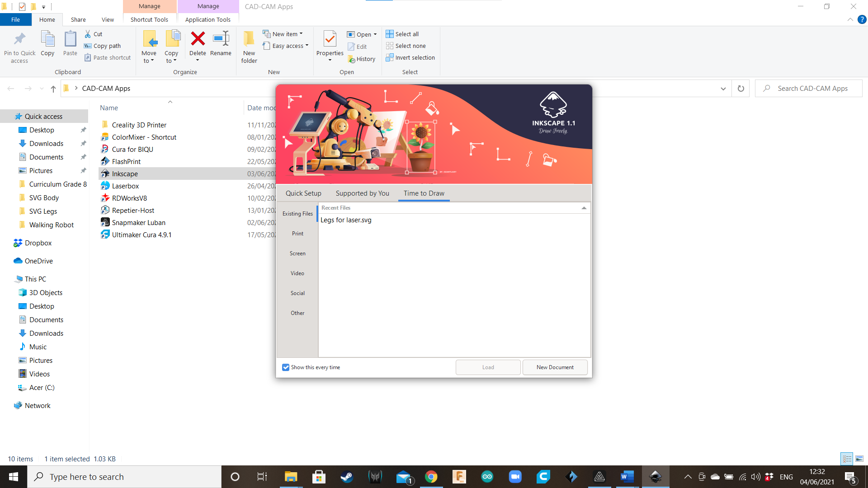Viewport: 868px width, 488px height.
Task: Select Legs for laser.svg recent file
Action: click(346, 220)
